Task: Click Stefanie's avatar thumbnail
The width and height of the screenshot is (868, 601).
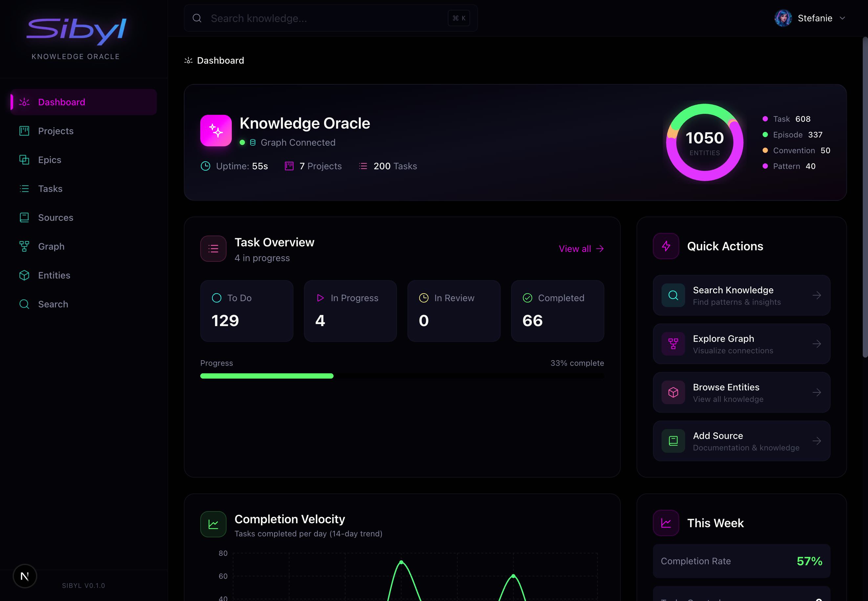Action: pyautogui.click(x=783, y=18)
